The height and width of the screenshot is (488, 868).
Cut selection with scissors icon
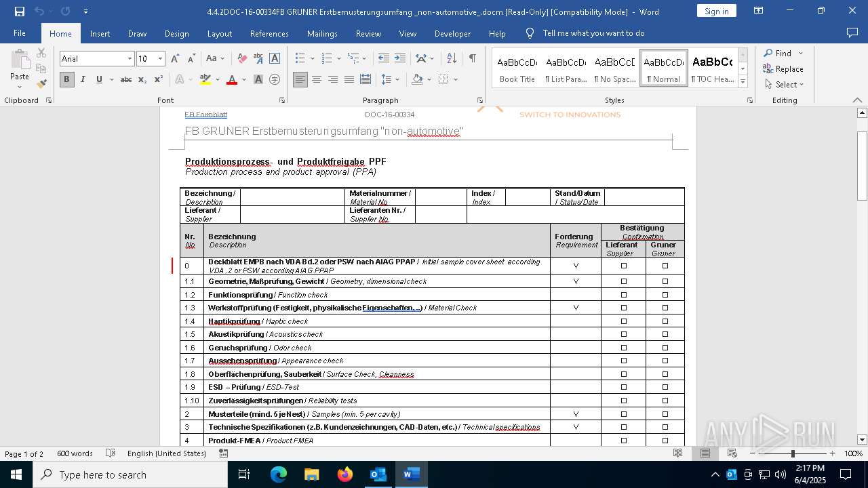41,53
